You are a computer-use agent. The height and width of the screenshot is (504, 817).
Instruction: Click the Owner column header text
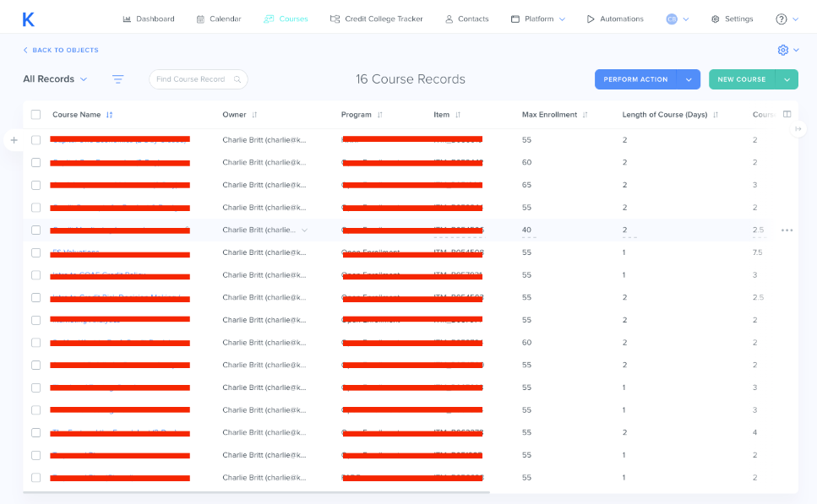tap(235, 115)
